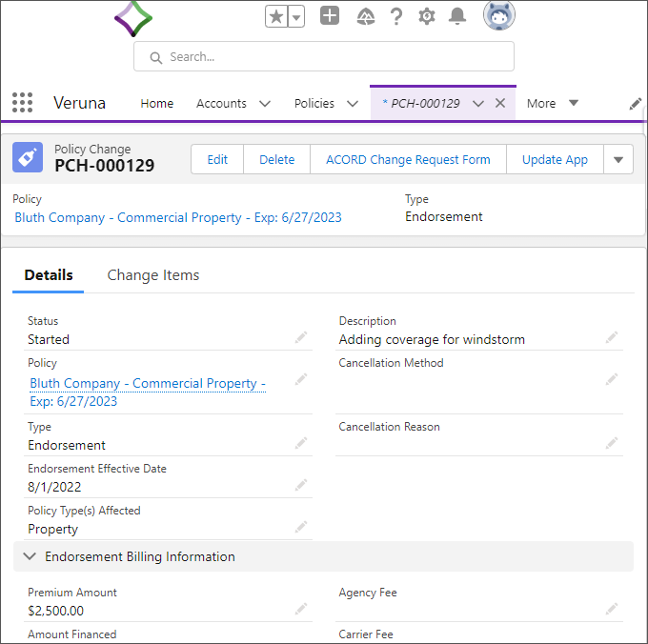648x644 pixels.
Task: Click the Update App button
Action: [555, 159]
